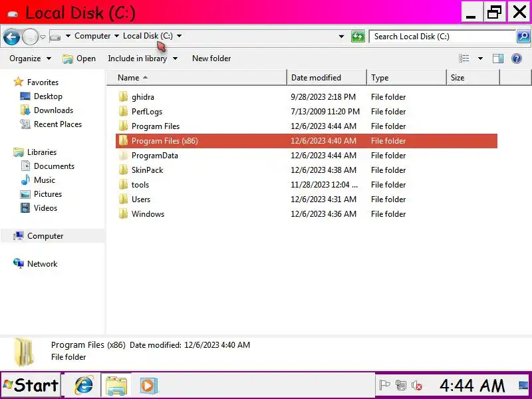Sort by the Date modified column header
532x399 pixels.
[327, 78]
